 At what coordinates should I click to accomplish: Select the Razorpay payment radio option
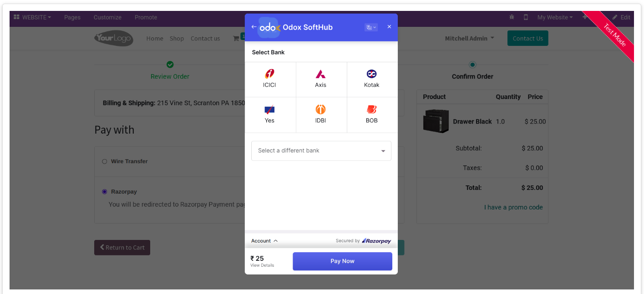[105, 192]
